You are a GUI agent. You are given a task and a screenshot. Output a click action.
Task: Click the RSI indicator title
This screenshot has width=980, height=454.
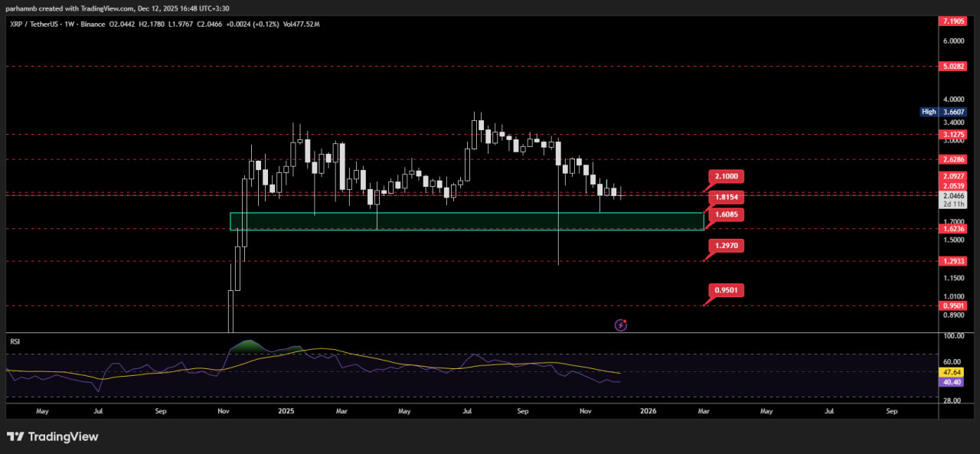(15, 342)
